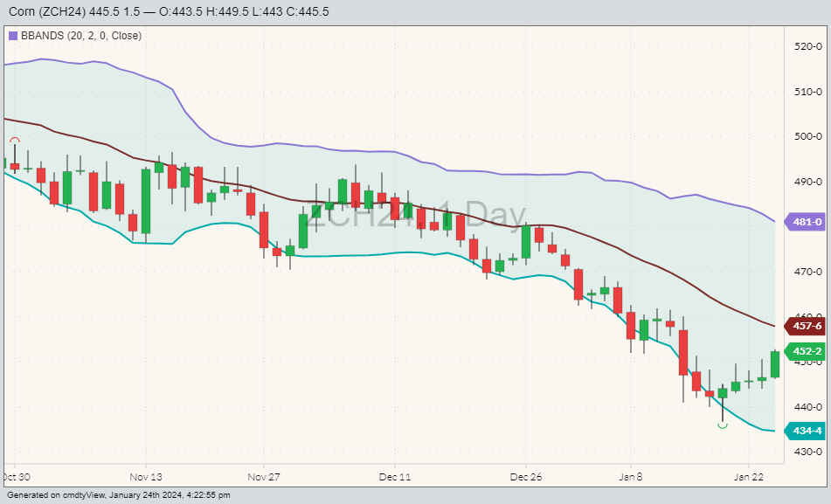Viewport: 831px width, 504px height.
Task: Click the 430-0 price axis label
Action: click(808, 452)
